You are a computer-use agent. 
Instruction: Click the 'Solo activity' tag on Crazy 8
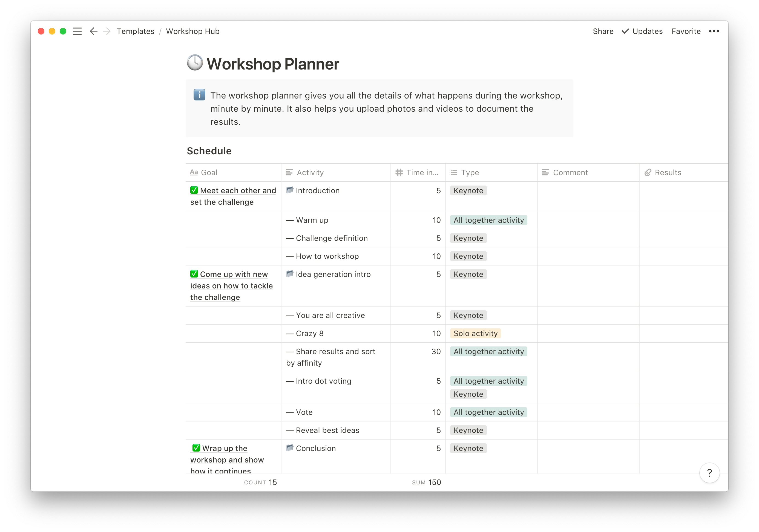pyautogui.click(x=475, y=333)
